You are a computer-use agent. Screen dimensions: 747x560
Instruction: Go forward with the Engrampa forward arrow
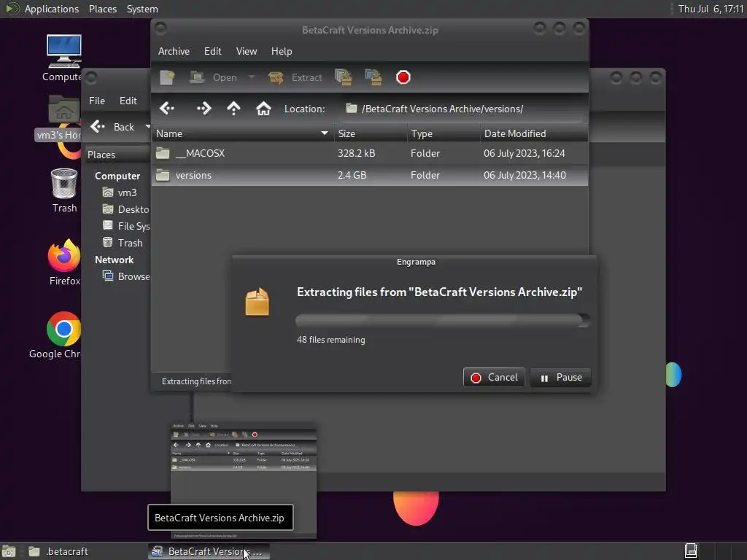pos(204,109)
